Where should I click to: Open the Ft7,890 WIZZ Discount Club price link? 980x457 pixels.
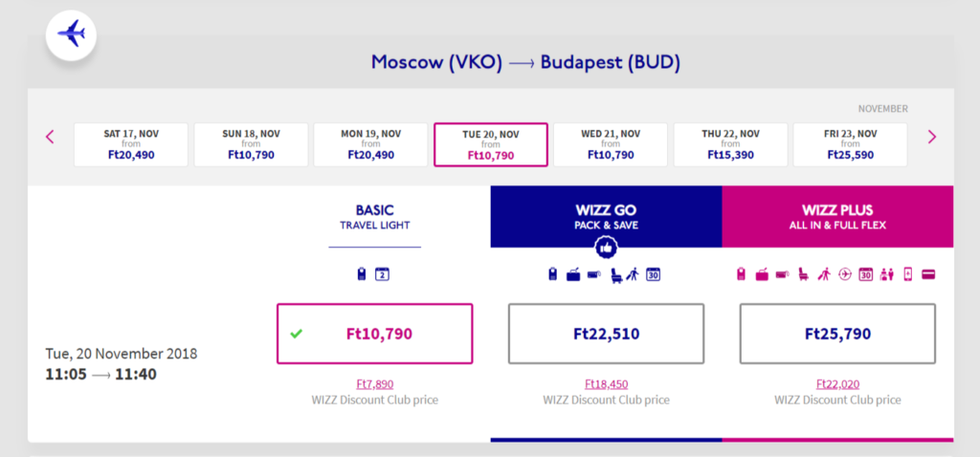[375, 384]
